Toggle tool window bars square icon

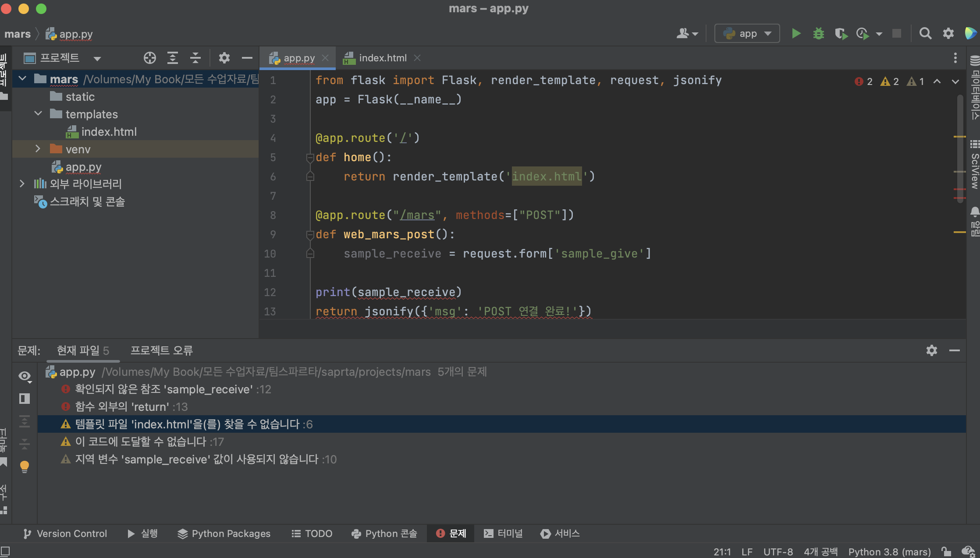(5, 551)
